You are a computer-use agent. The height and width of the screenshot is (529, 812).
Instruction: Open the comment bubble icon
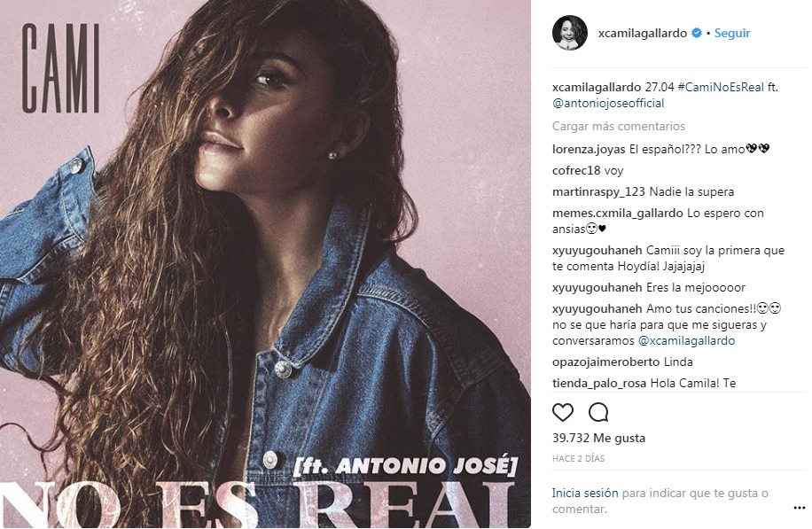pyautogui.click(x=598, y=413)
